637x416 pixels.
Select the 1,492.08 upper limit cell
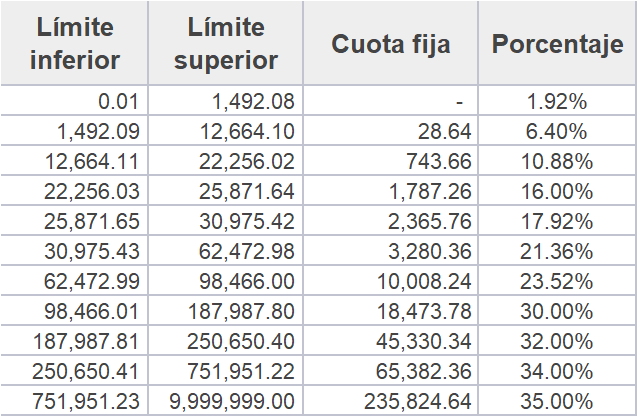226,101
